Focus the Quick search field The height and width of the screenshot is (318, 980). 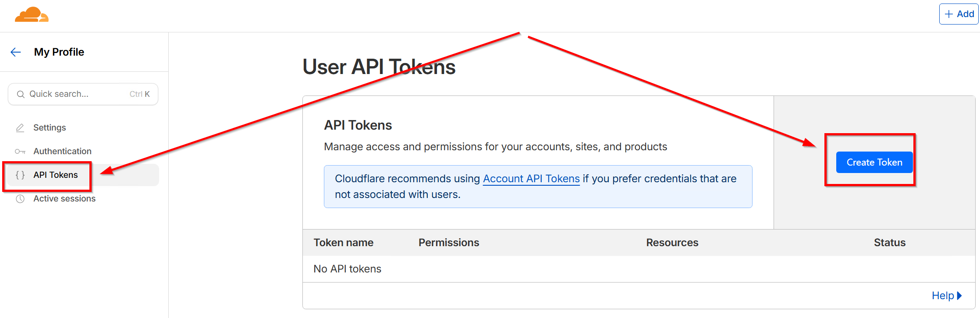click(x=83, y=94)
